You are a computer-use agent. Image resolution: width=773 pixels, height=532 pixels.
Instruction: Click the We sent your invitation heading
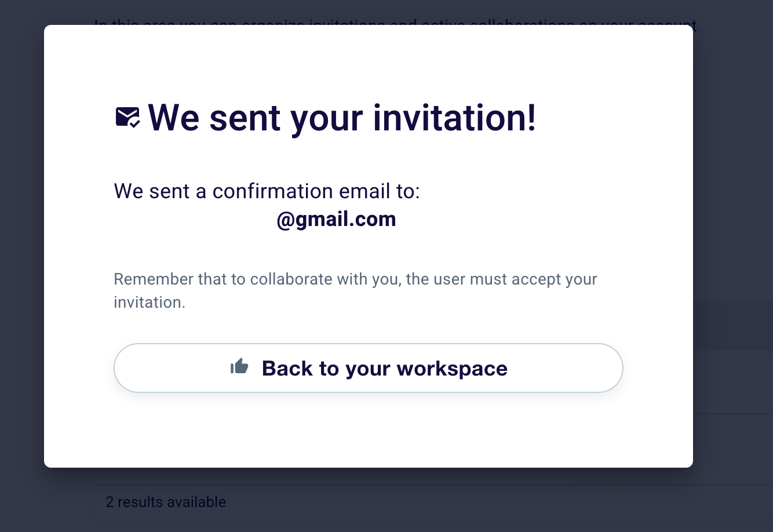click(342, 118)
